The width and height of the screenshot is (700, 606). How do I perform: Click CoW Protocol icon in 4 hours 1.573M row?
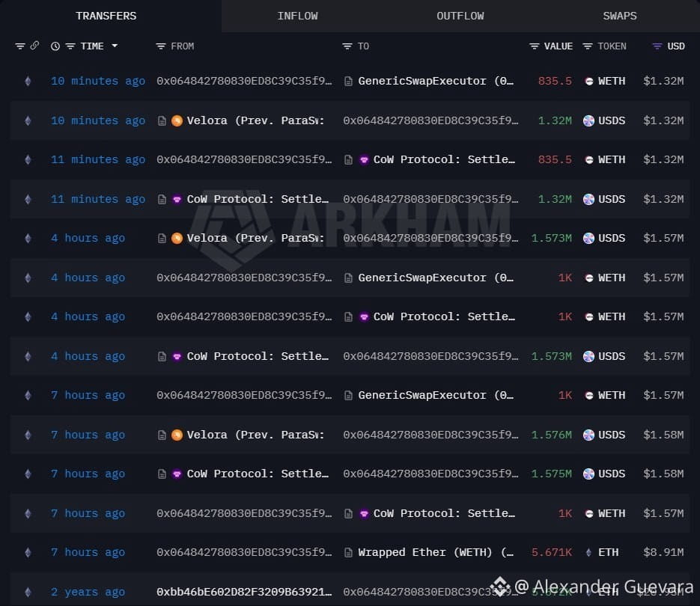click(177, 357)
